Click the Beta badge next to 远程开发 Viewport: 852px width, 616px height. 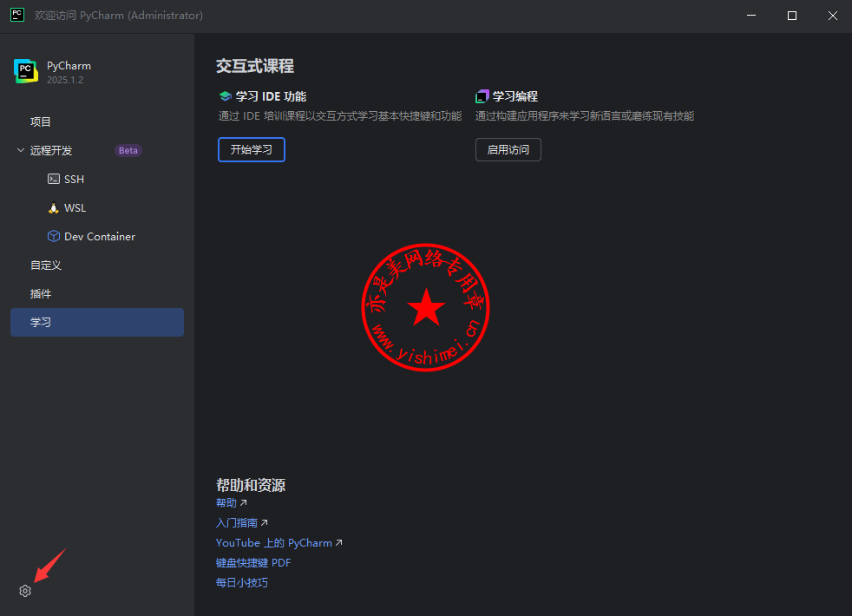128,150
